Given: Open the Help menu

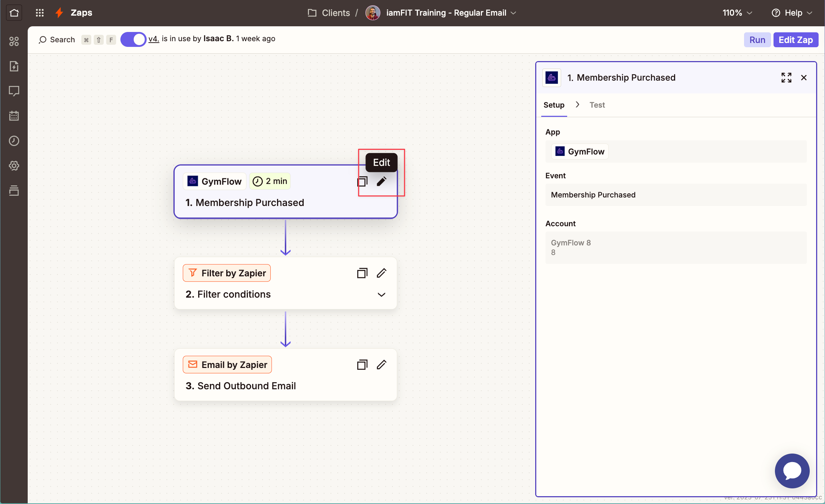Looking at the screenshot, I should (x=792, y=13).
